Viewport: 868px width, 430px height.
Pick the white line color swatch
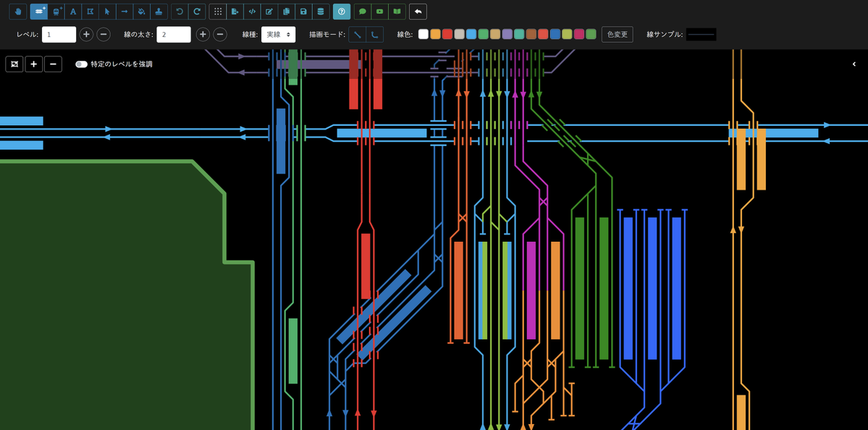point(424,34)
